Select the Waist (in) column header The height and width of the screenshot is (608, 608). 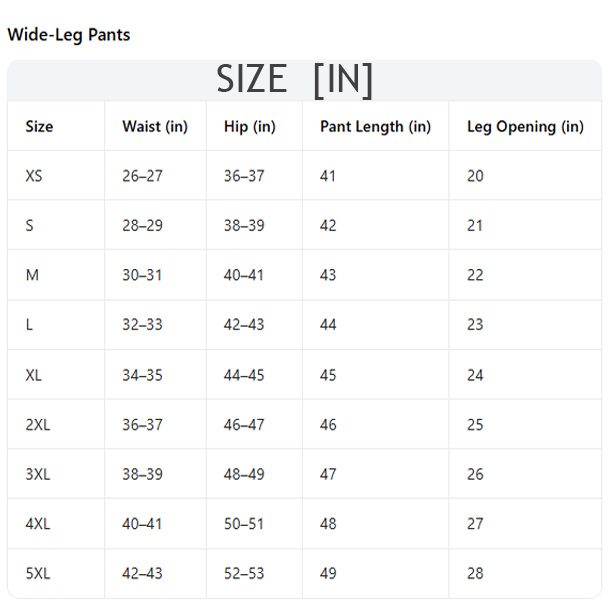click(x=155, y=127)
